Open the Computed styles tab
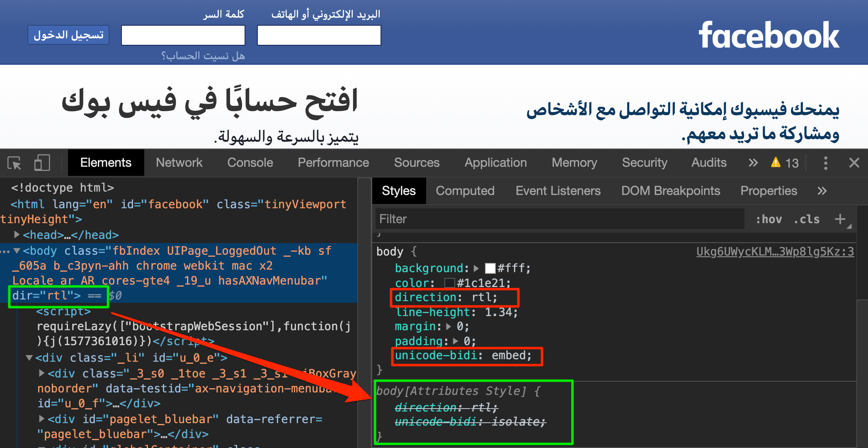868x448 pixels. click(x=465, y=191)
